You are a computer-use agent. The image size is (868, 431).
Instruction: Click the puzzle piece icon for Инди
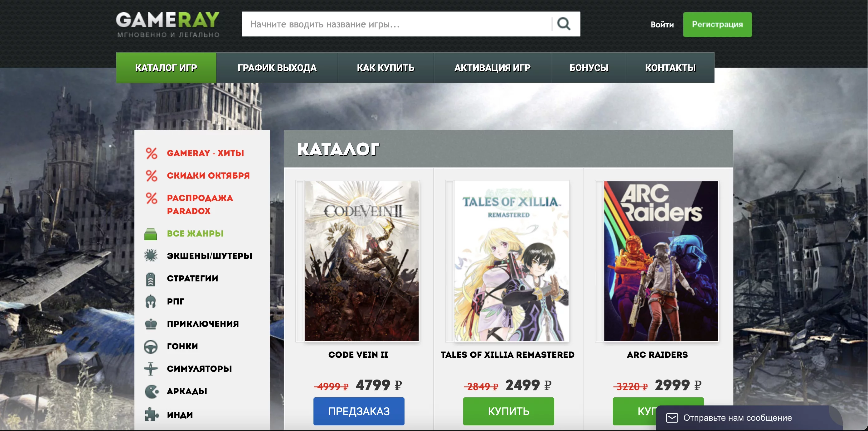[151, 414]
